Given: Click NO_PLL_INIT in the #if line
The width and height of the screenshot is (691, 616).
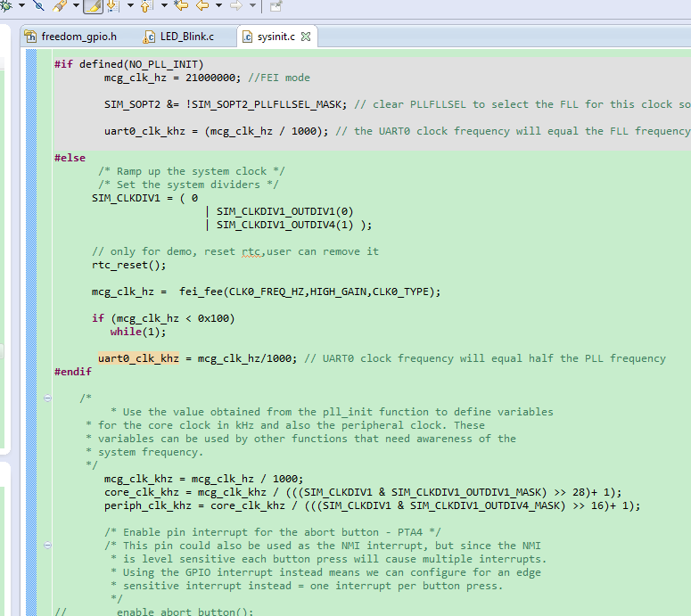Looking at the screenshot, I should (163, 64).
